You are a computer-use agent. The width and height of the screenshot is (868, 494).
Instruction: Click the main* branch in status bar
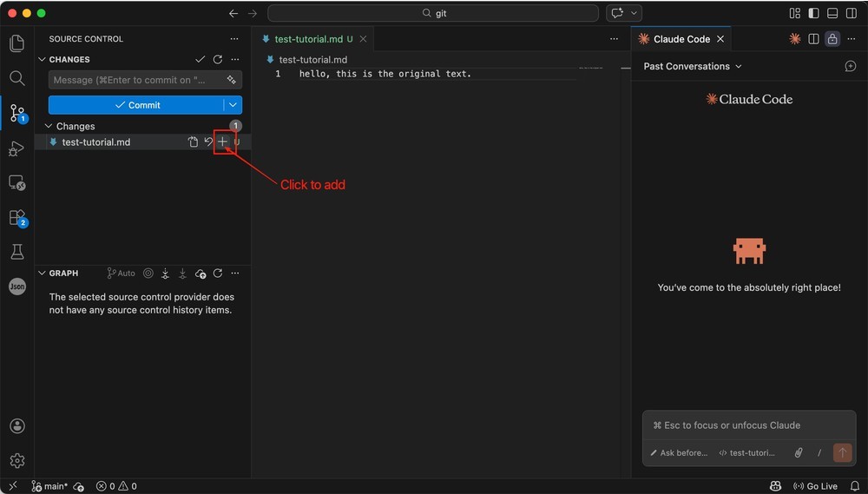[x=49, y=486]
